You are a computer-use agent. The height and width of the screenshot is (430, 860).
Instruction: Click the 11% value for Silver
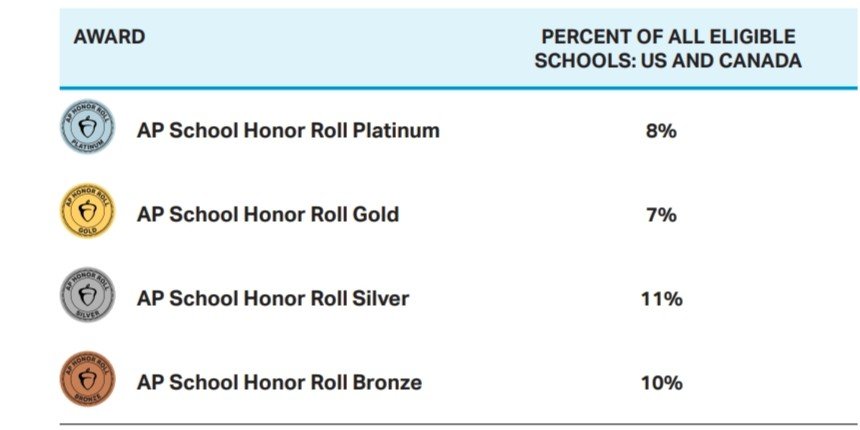tap(661, 298)
